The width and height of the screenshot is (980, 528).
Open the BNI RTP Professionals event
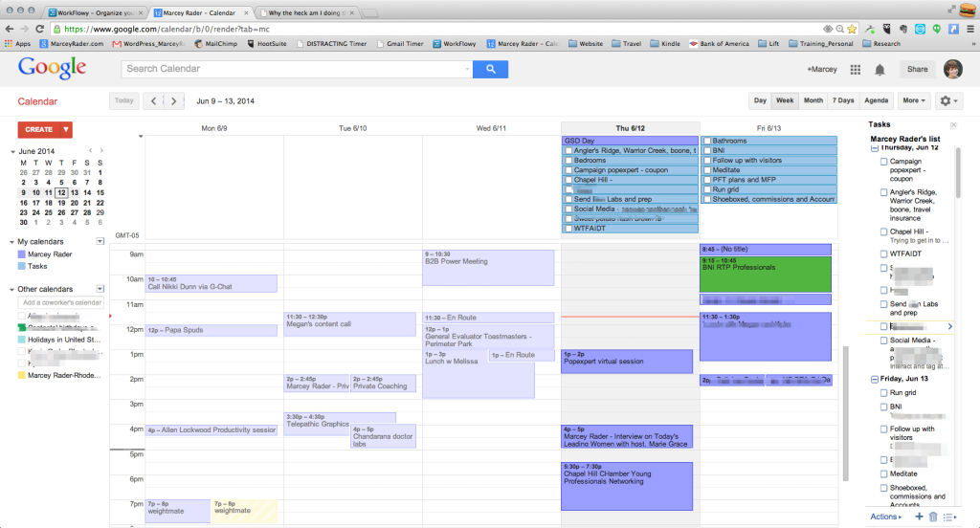tap(765, 275)
